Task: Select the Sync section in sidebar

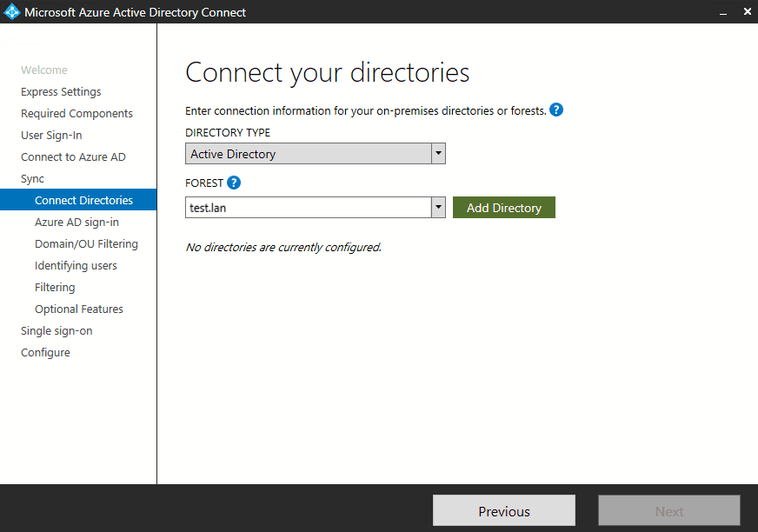Action: pyautogui.click(x=32, y=179)
